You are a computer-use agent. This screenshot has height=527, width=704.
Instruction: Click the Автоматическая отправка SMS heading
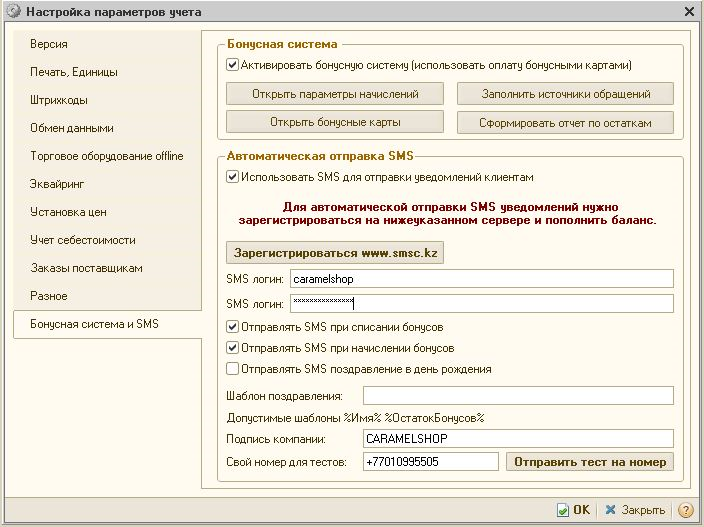320,156
